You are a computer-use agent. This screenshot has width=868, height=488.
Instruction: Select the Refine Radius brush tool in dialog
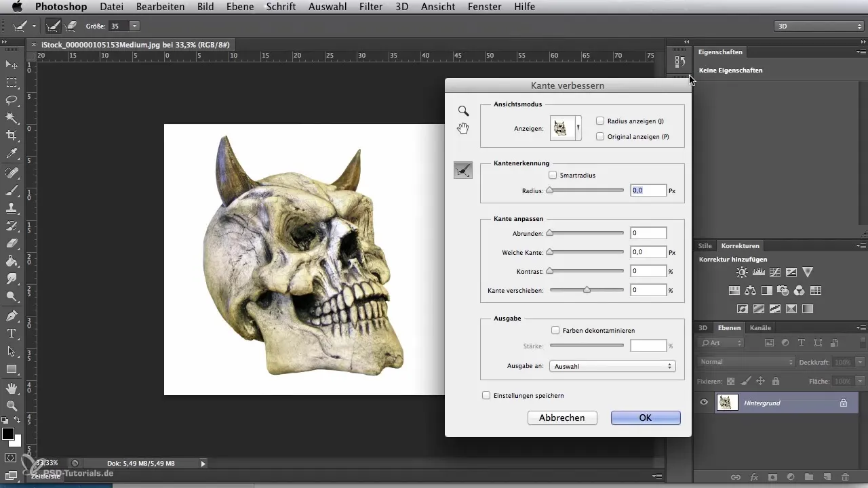coord(463,171)
